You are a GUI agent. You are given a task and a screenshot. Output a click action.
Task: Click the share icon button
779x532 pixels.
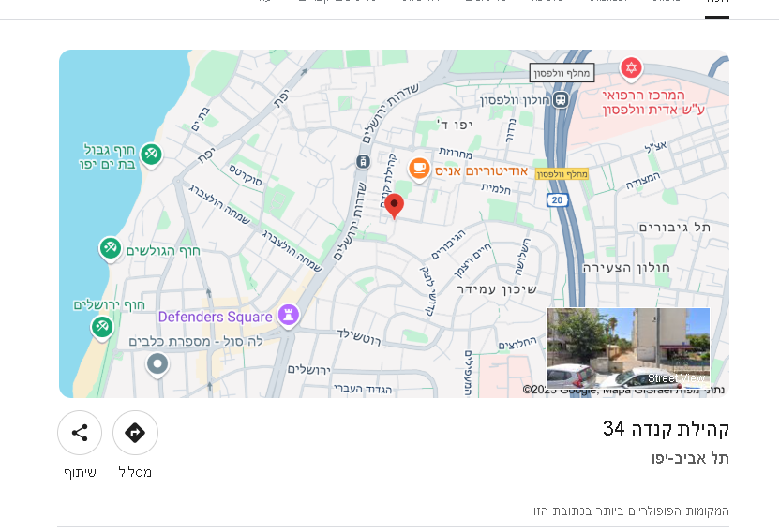tap(80, 433)
